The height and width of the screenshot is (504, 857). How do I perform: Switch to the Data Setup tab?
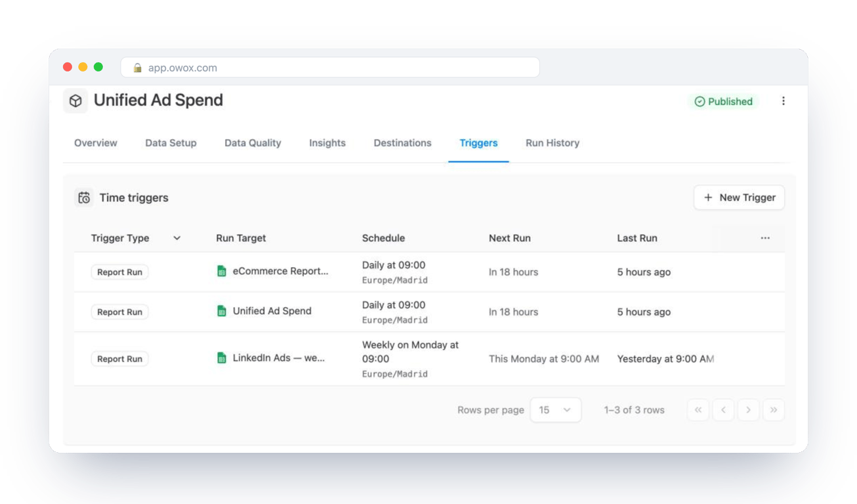(171, 143)
